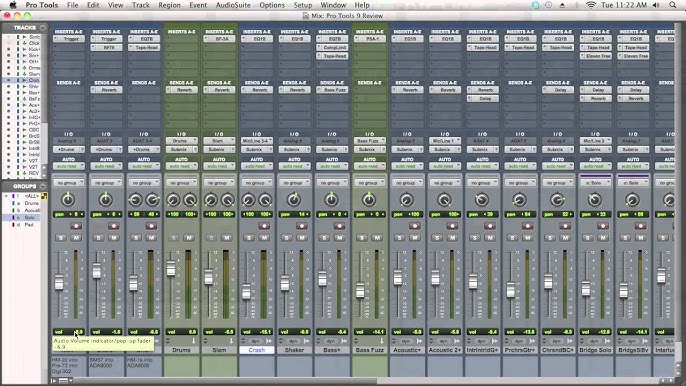This screenshot has width=686, height=386.
Task: Open the Bass Fuzz send on Bass+ track
Action: pyautogui.click(x=332, y=90)
